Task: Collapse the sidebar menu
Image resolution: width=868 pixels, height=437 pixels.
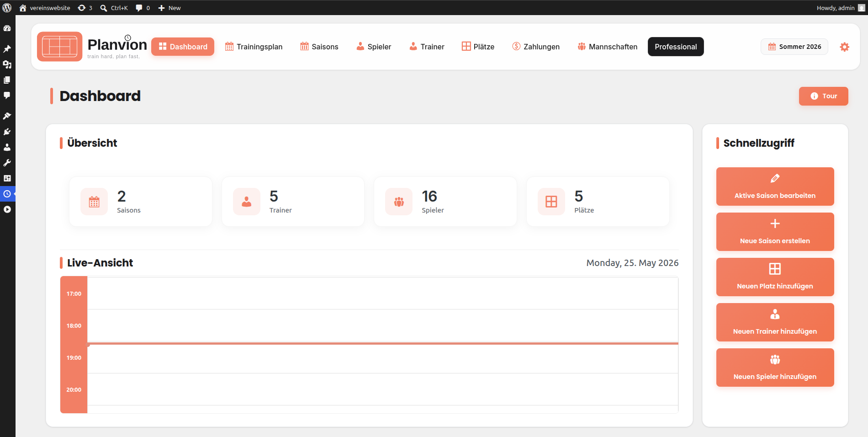Action: (7, 209)
